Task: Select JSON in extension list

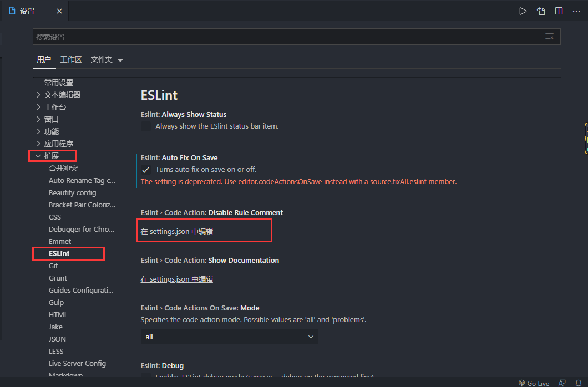Action: [x=57, y=339]
